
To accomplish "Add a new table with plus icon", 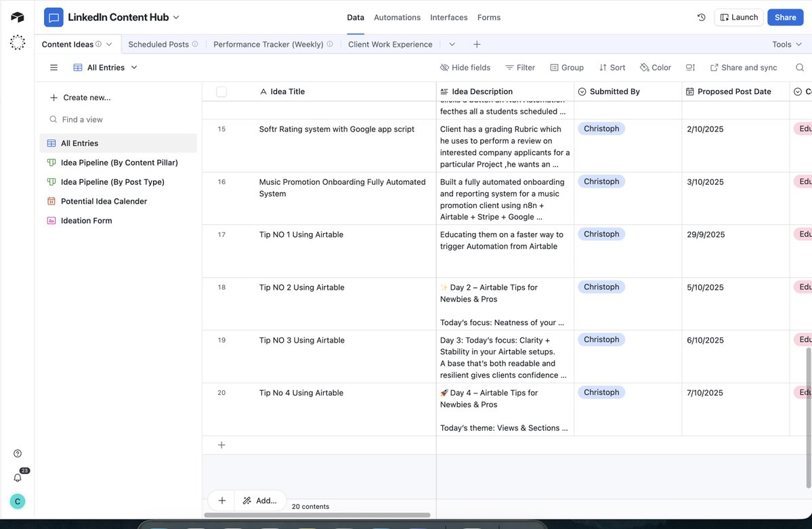I will point(477,44).
